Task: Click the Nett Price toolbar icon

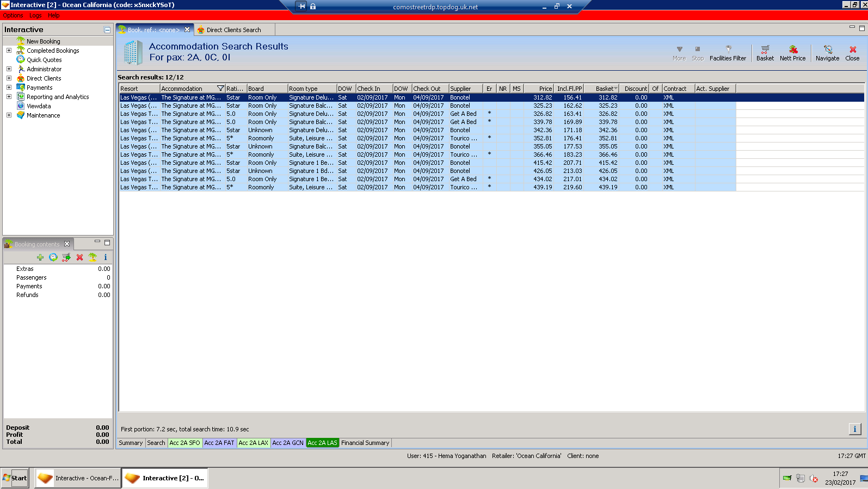Action: tap(793, 49)
